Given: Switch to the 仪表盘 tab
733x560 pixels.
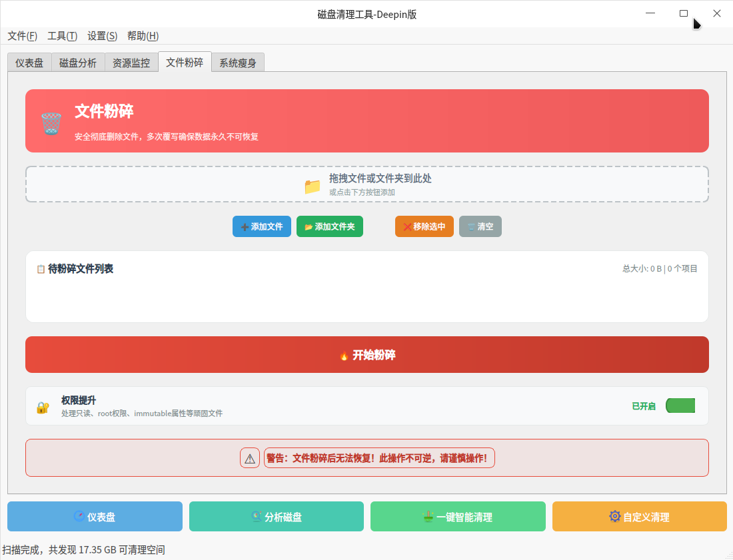Looking at the screenshot, I should (x=29, y=63).
